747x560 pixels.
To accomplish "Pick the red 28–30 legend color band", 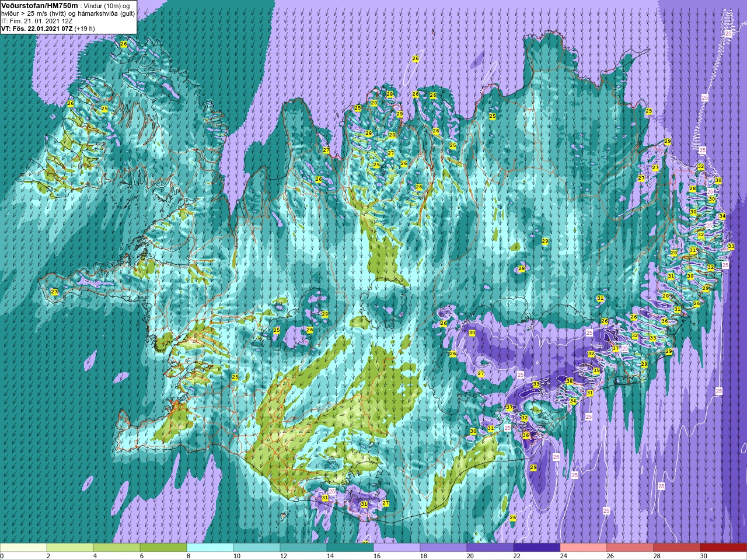I will pos(677,548).
